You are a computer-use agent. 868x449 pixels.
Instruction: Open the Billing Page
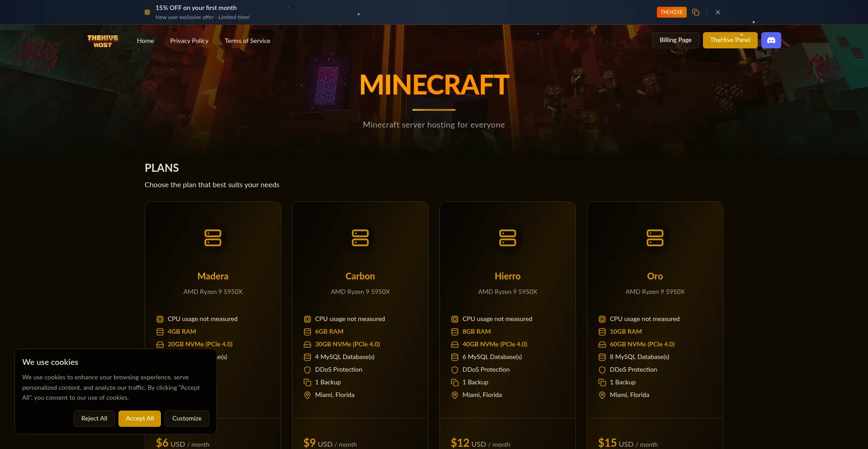pyautogui.click(x=675, y=40)
